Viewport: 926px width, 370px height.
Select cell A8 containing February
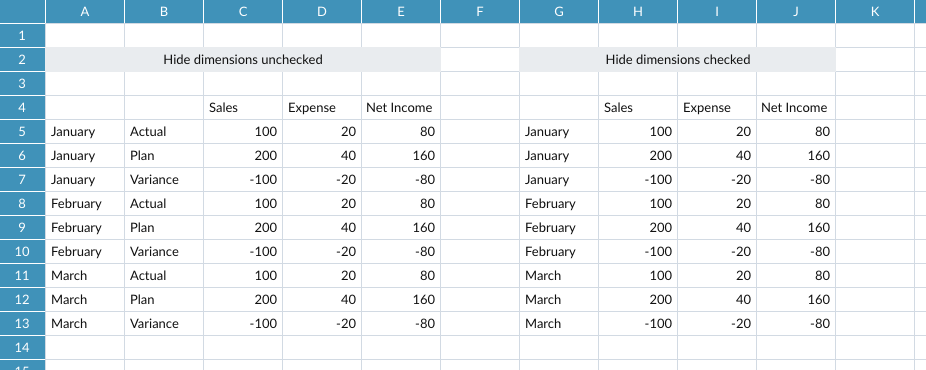click(x=85, y=204)
